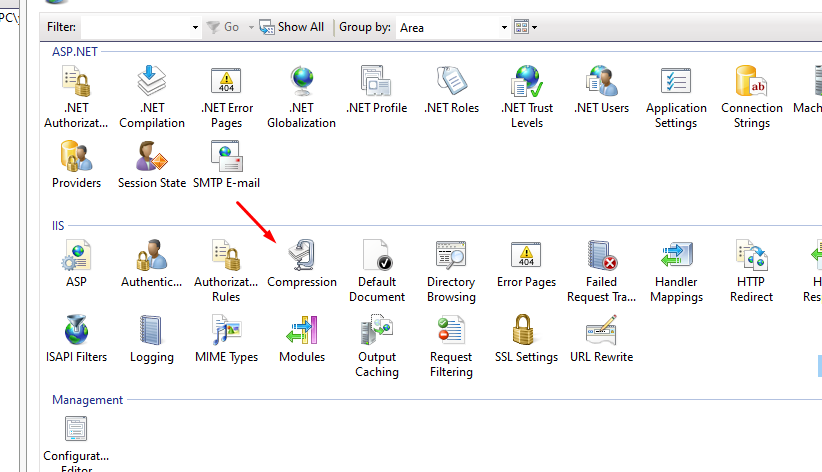Open ISAPI Filters icon
This screenshot has width=822, height=472.
pos(76,331)
